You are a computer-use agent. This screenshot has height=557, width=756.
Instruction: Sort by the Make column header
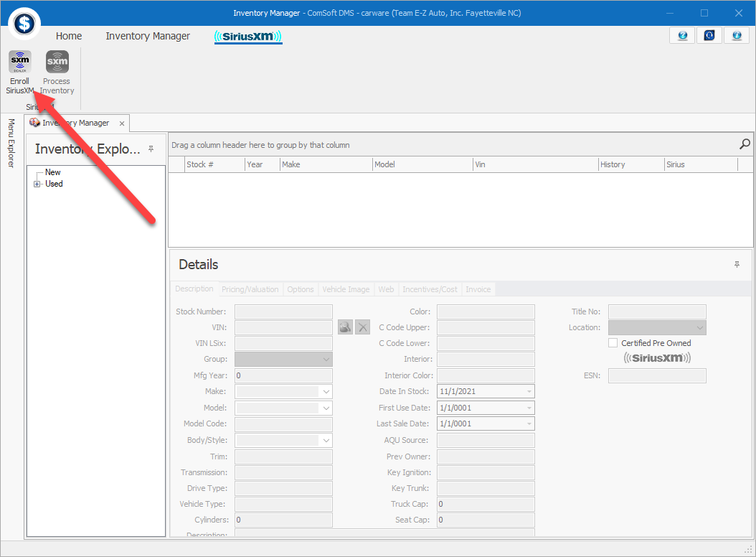[326, 164]
